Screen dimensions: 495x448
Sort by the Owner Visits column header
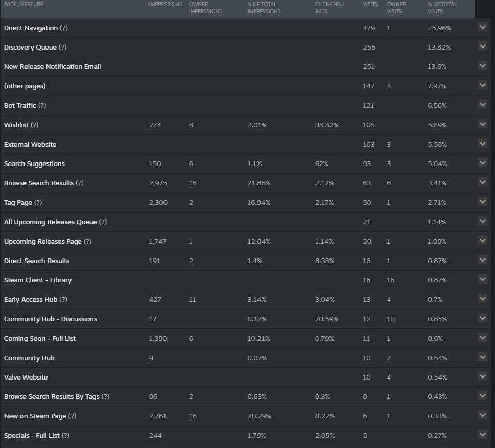396,8
